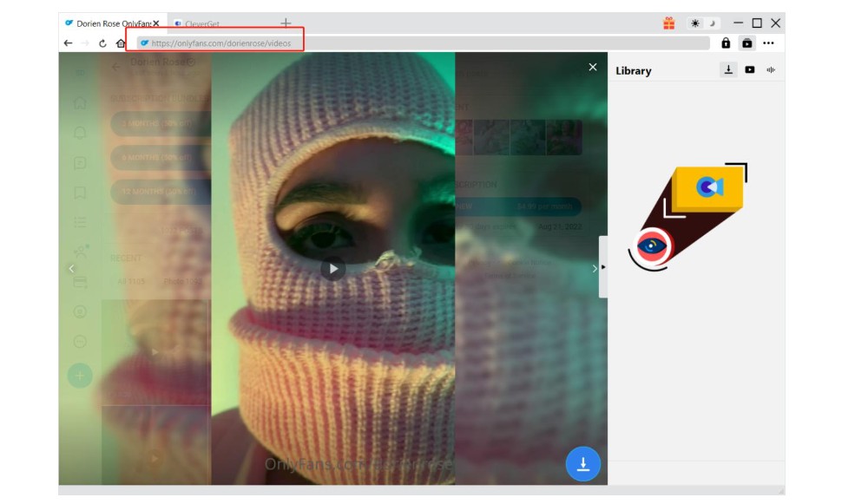Click the onlyfans.com/dorienrose/videos address bar
This screenshot has width=868, height=504.
(424, 43)
